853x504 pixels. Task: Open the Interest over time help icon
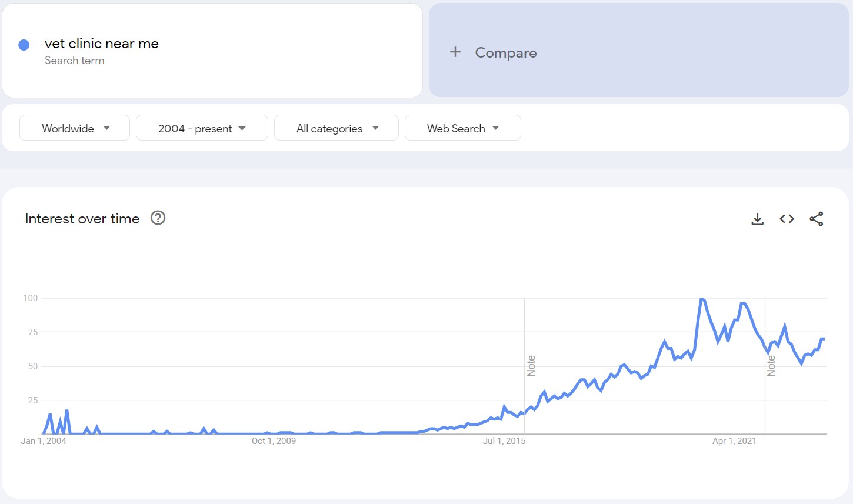(x=158, y=218)
